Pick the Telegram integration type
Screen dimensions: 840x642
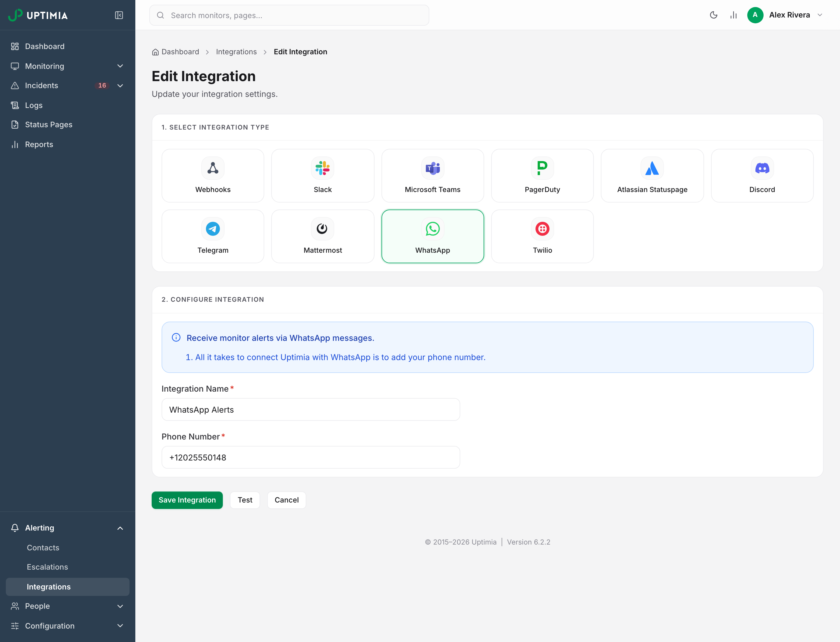point(213,237)
